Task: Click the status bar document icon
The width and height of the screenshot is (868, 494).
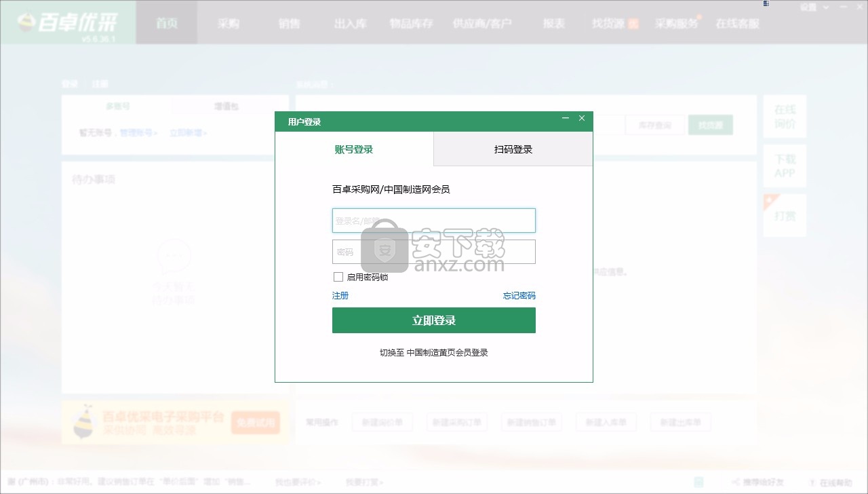Action: pos(698,482)
